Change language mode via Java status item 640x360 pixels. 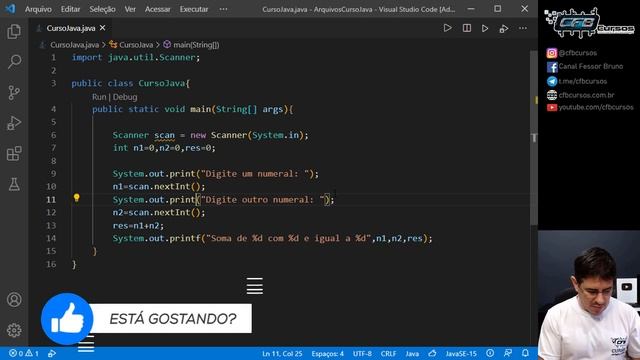[x=412, y=353]
